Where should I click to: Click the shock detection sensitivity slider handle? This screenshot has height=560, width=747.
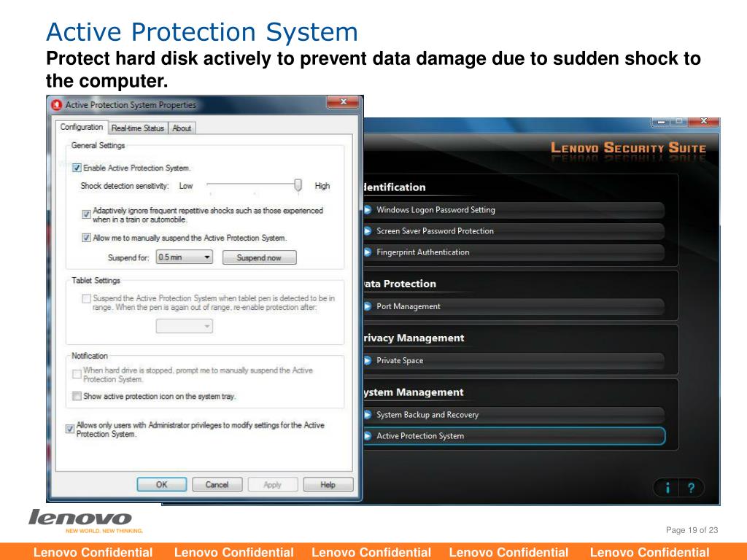[298, 184]
